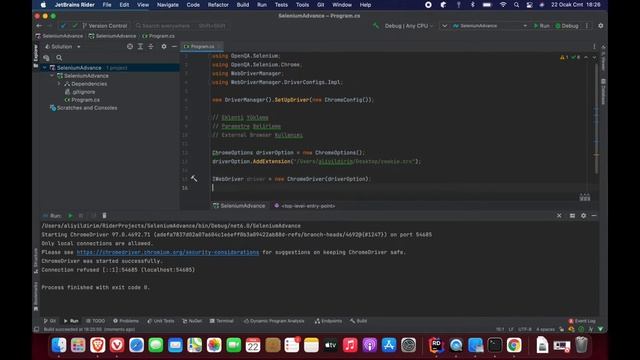Open the Unit Tests tool window tab
Screen dimensions: 640x360
click(160, 321)
